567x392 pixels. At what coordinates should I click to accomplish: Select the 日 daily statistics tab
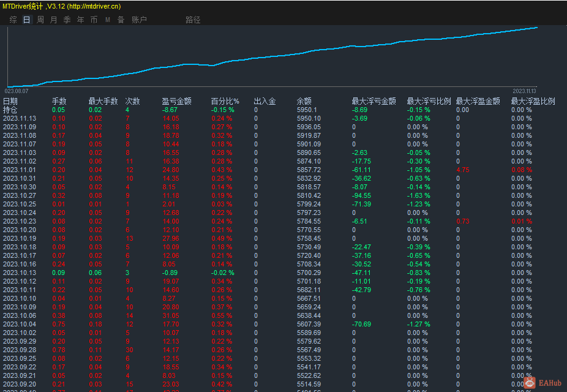[26, 20]
